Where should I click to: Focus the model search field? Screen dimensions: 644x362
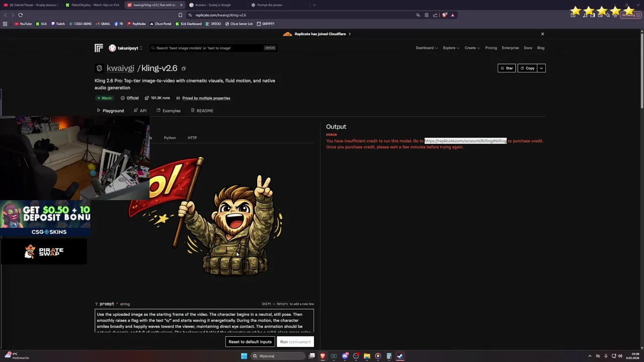(214, 48)
